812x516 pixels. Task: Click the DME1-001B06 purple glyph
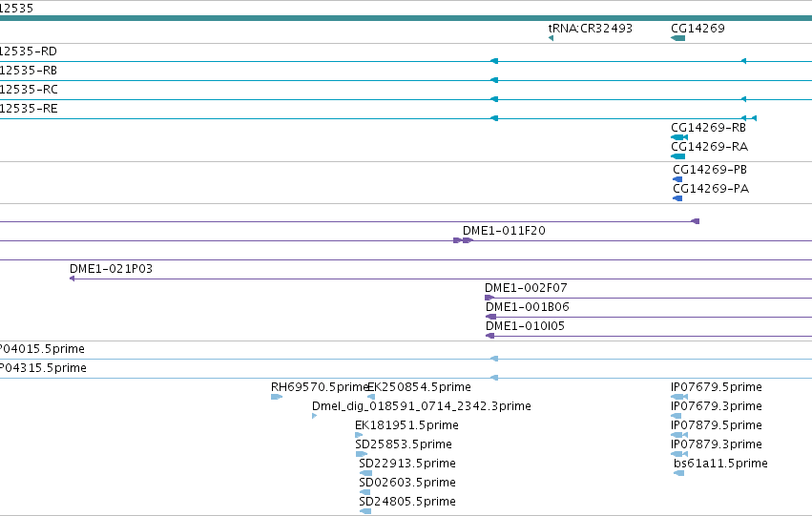click(x=491, y=317)
